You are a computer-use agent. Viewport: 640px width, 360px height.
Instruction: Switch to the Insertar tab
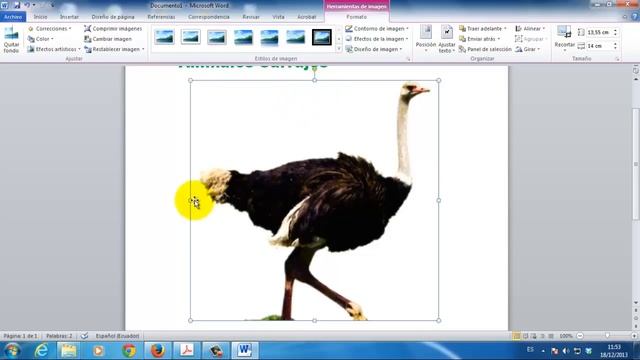(69, 17)
